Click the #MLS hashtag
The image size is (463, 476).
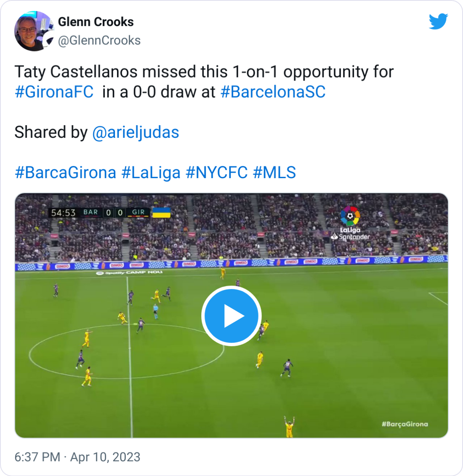[274, 172]
